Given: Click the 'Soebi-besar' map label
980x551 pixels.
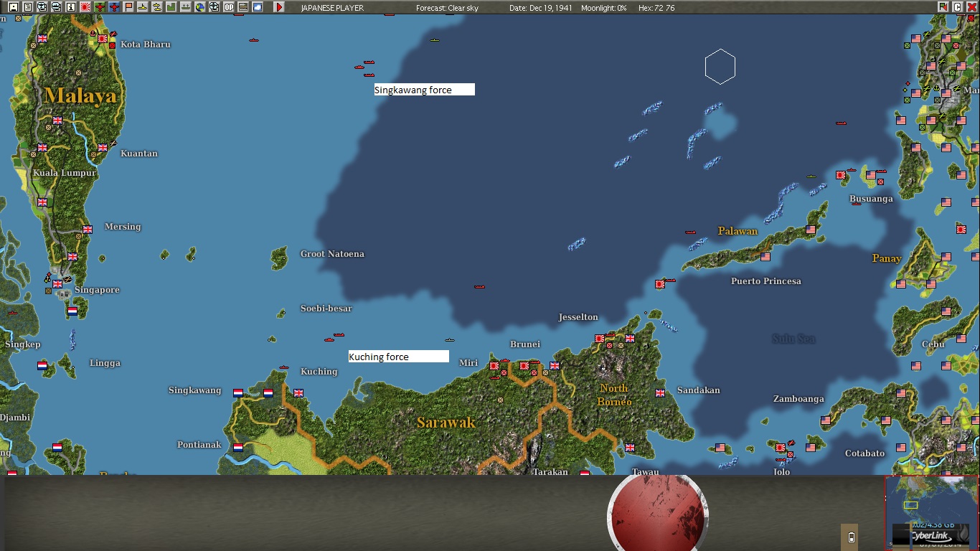Looking at the screenshot, I should click(326, 309).
